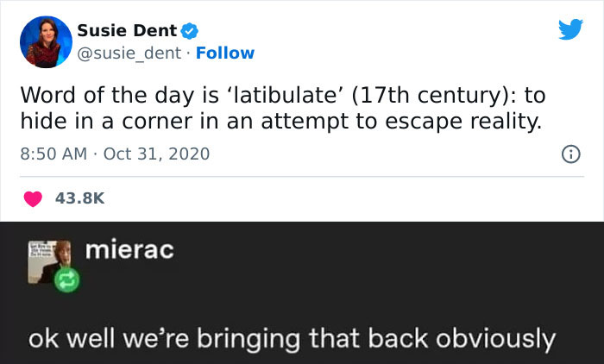Click the Twitter bird logo
The image size is (604, 364).
(569, 30)
